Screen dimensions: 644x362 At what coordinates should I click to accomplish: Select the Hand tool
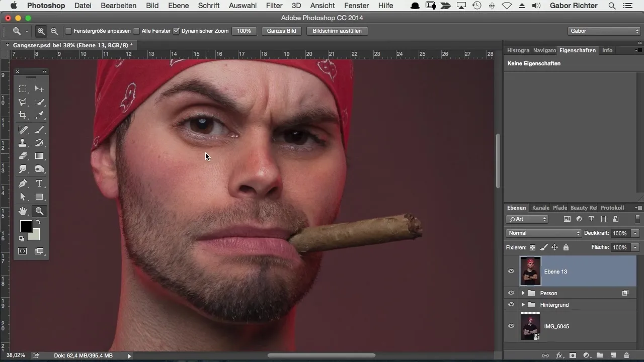(x=23, y=211)
